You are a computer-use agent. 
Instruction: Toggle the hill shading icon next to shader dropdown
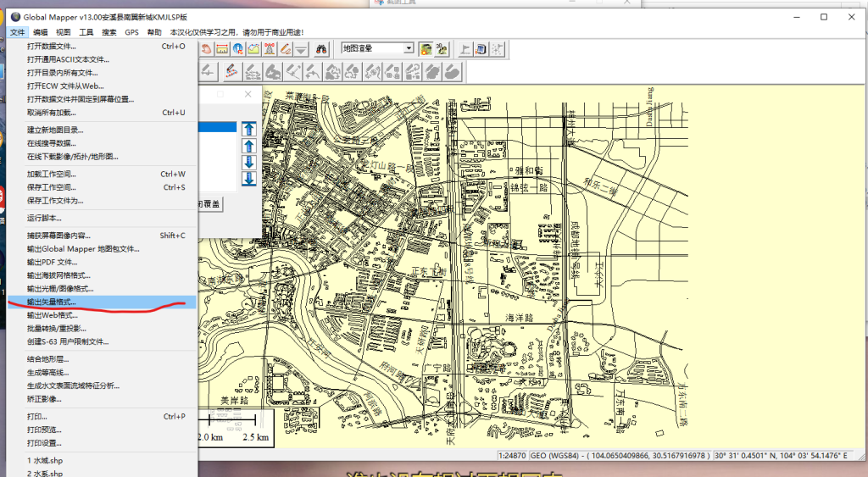coord(426,49)
